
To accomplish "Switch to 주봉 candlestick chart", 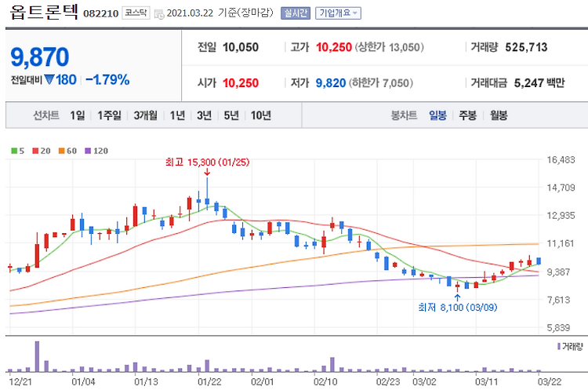I will pos(467,115).
